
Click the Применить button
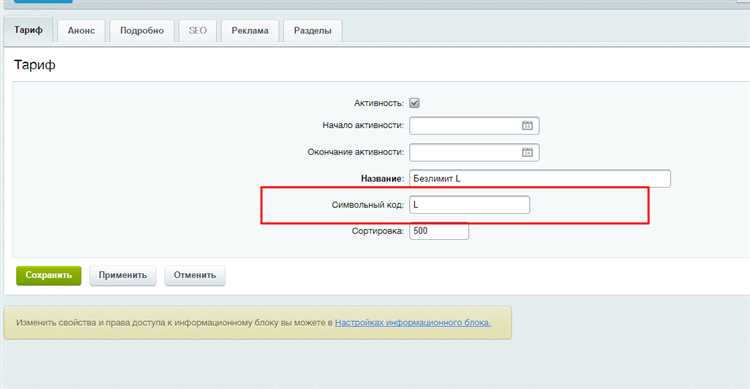click(122, 276)
